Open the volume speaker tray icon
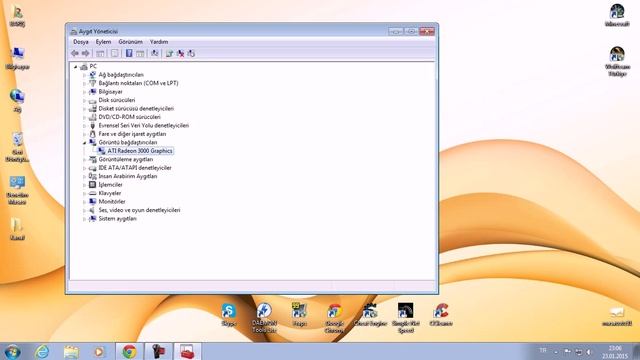The height and width of the screenshot is (360, 640). (589, 352)
